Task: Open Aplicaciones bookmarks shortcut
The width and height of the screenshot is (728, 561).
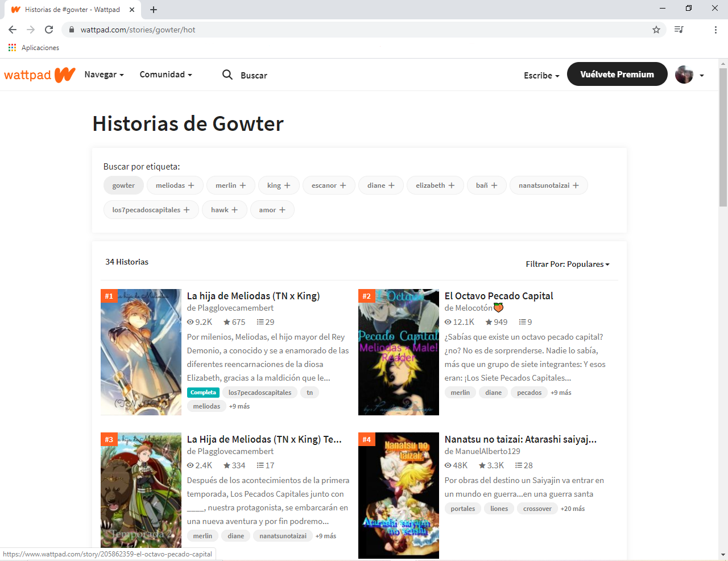Action: point(34,48)
